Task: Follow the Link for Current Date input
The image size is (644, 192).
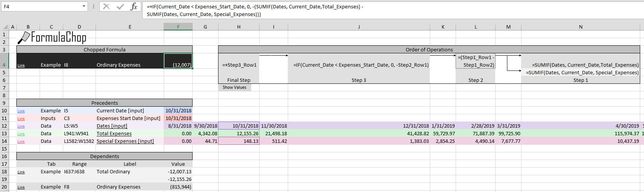Action: (21, 111)
